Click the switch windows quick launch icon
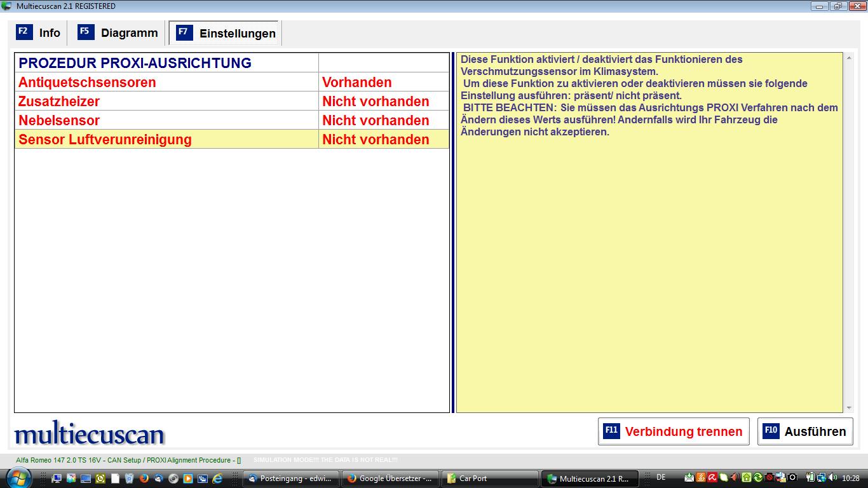 click(x=203, y=478)
